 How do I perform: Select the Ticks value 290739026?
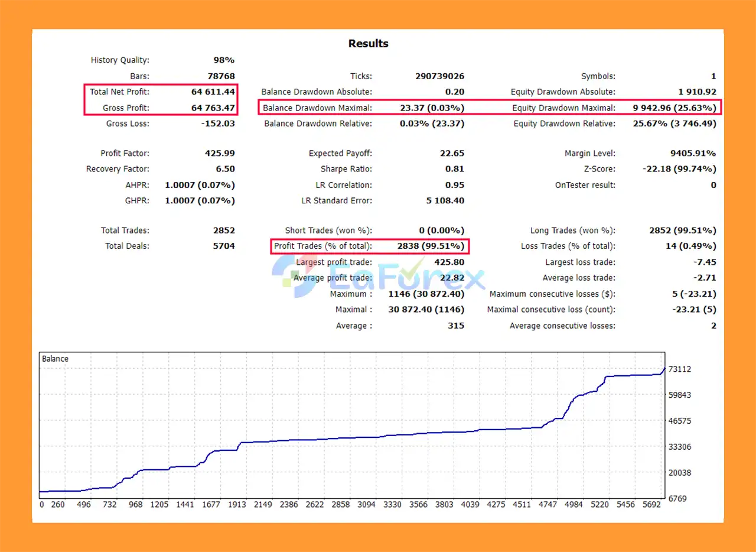click(x=439, y=76)
